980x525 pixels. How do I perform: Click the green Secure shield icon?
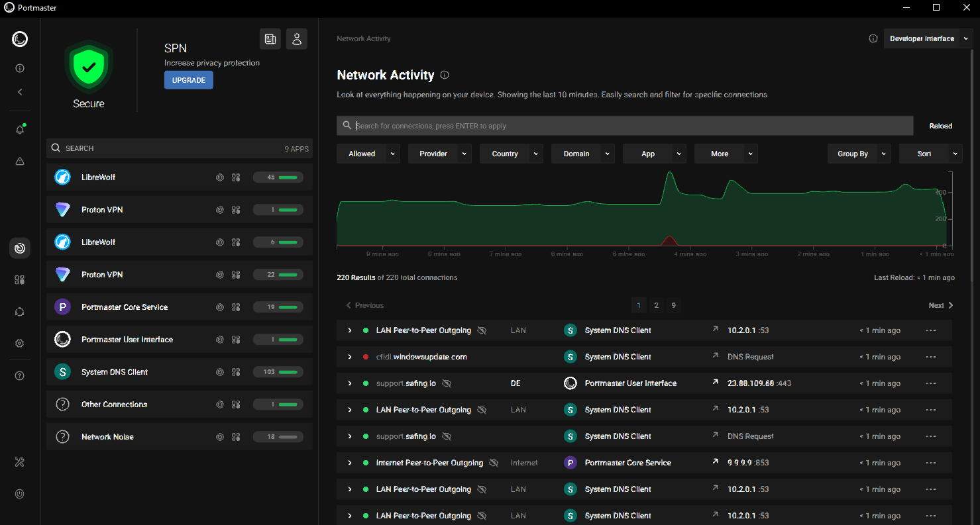pyautogui.click(x=89, y=68)
